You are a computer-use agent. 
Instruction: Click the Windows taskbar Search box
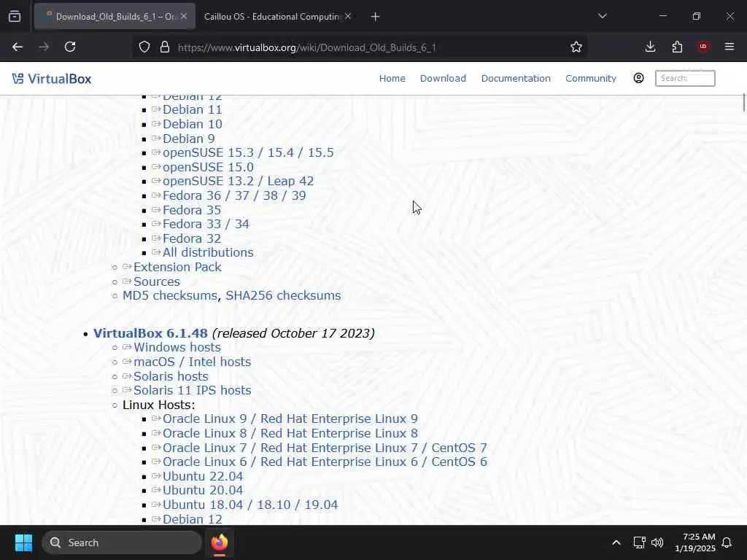122,542
